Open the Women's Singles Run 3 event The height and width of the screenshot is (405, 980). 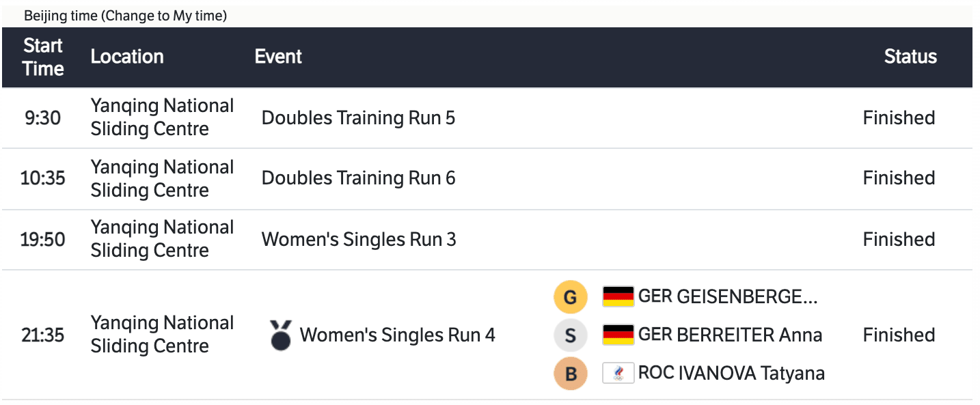[359, 239]
